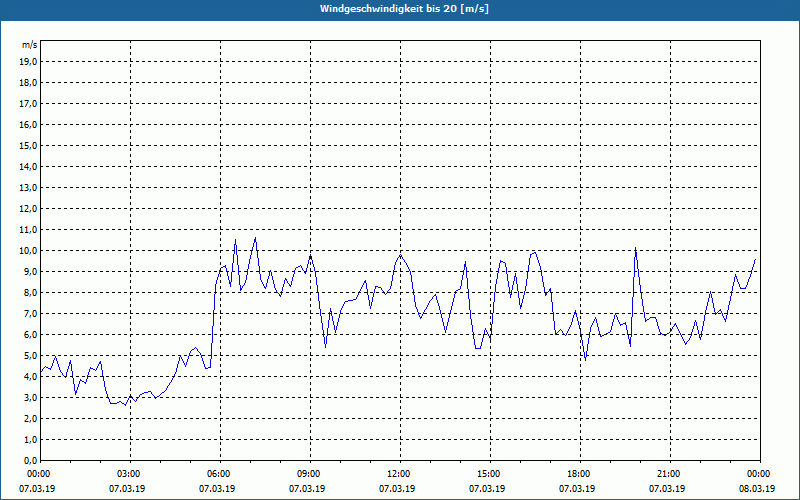Select the y-axis value '1,0'
The image size is (800, 500).
click(30, 439)
